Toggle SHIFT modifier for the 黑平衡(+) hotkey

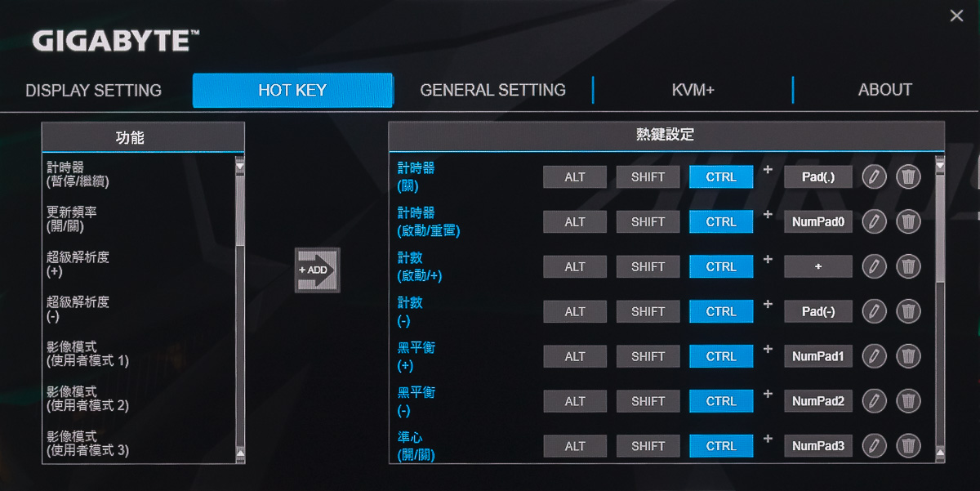[648, 356]
